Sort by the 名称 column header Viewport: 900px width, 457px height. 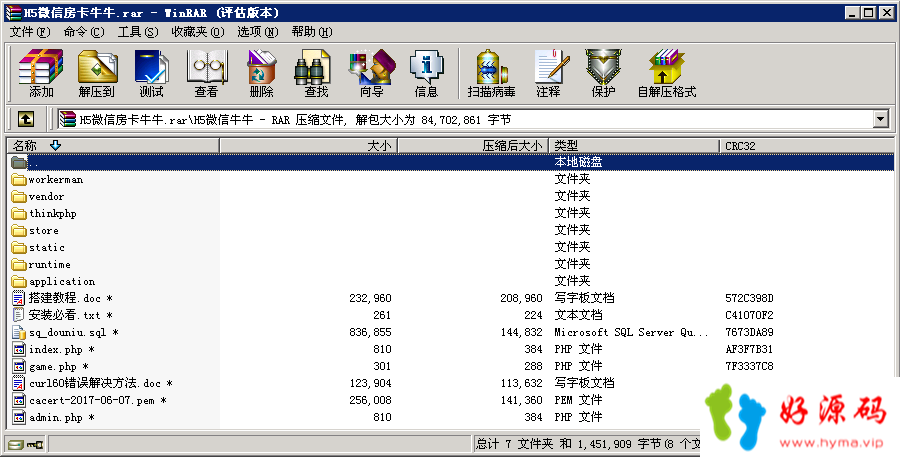[114, 146]
